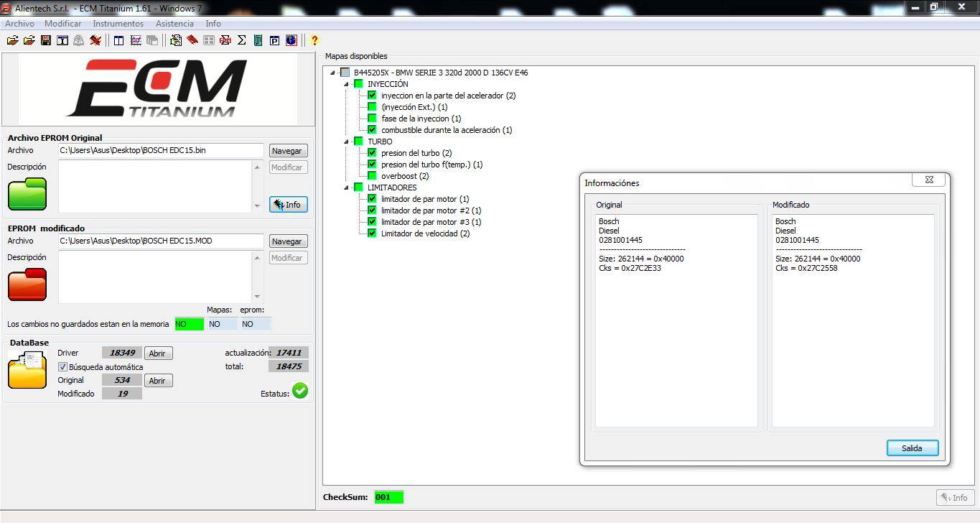Toggle the 'Búsqueda automática' checkbox
The image size is (980, 523).
(62, 367)
